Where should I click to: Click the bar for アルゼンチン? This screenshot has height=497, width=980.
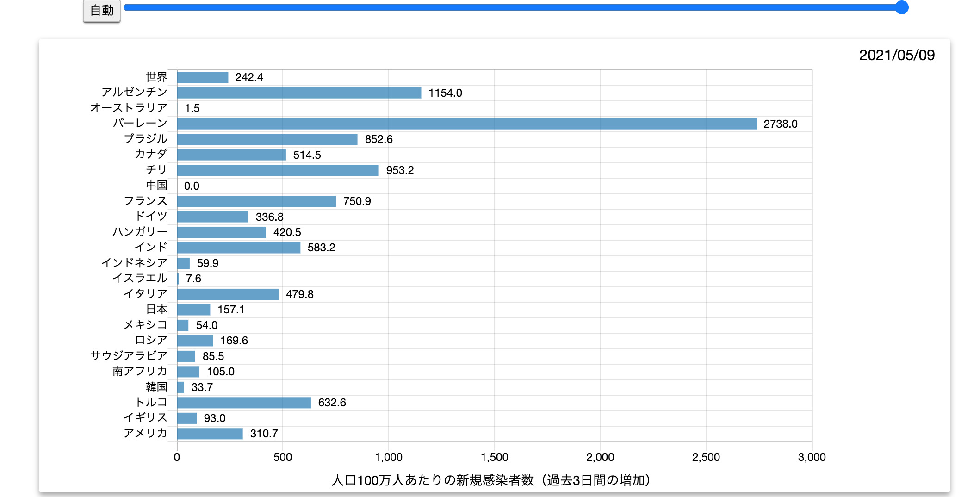pyautogui.click(x=299, y=93)
